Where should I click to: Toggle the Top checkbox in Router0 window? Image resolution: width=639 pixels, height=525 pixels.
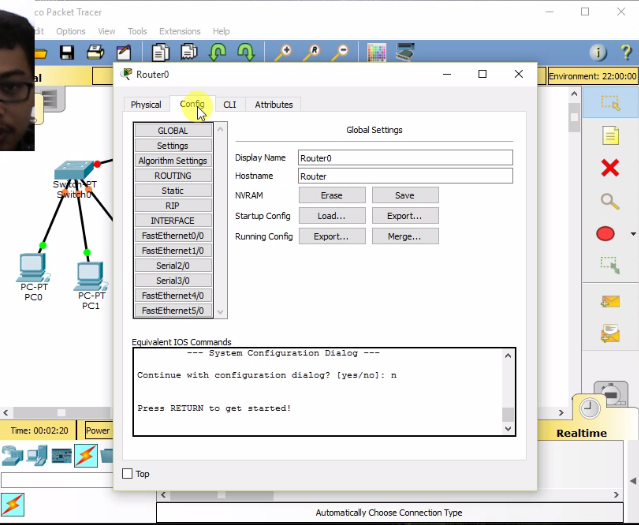point(128,474)
